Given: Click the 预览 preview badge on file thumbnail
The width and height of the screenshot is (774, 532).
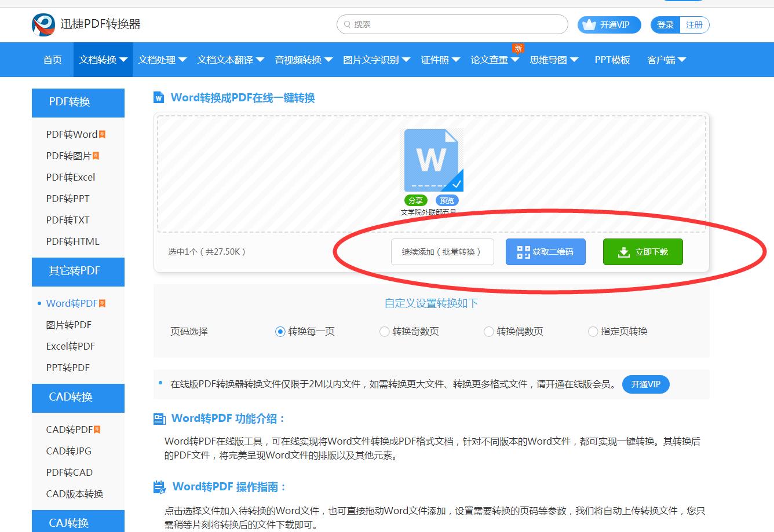Looking at the screenshot, I should [447, 200].
